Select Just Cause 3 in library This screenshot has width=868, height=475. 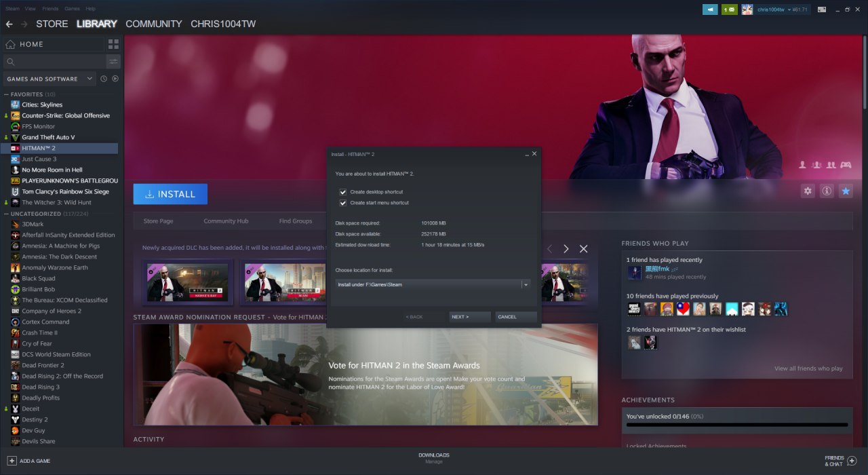[x=39, y=159]
